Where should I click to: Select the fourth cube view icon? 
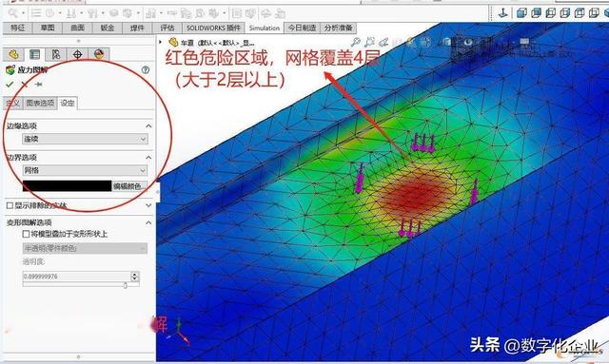[x=564, y=13]
